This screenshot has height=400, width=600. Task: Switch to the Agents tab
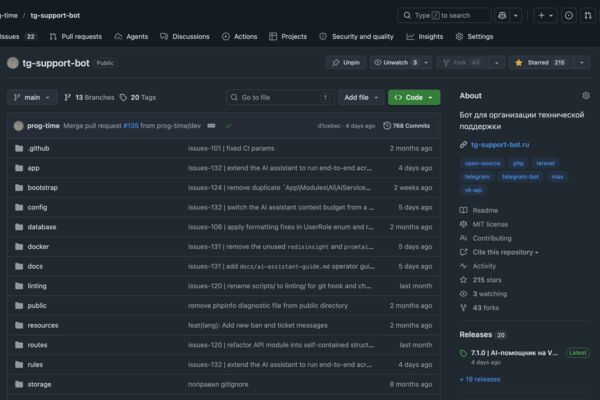click(131, 37)
